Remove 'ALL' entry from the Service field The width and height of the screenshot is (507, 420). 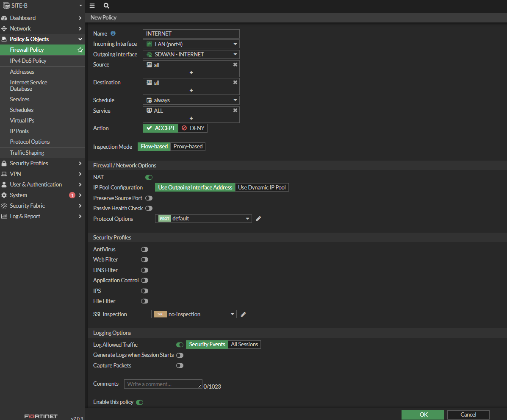coord(235,111)
